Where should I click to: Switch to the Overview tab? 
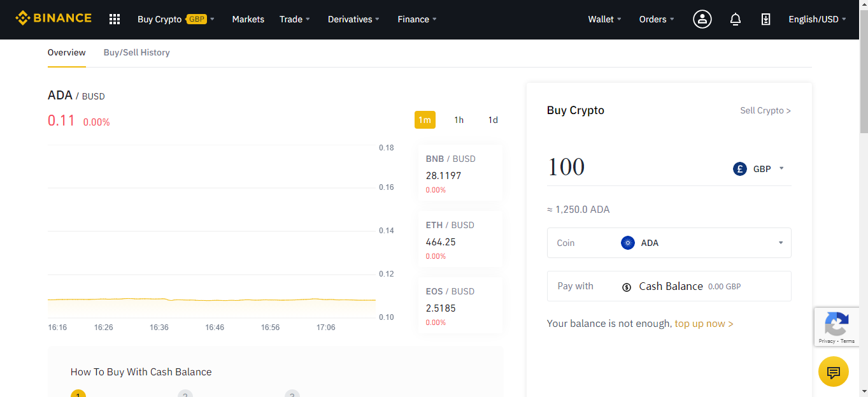tap(67, 52)
